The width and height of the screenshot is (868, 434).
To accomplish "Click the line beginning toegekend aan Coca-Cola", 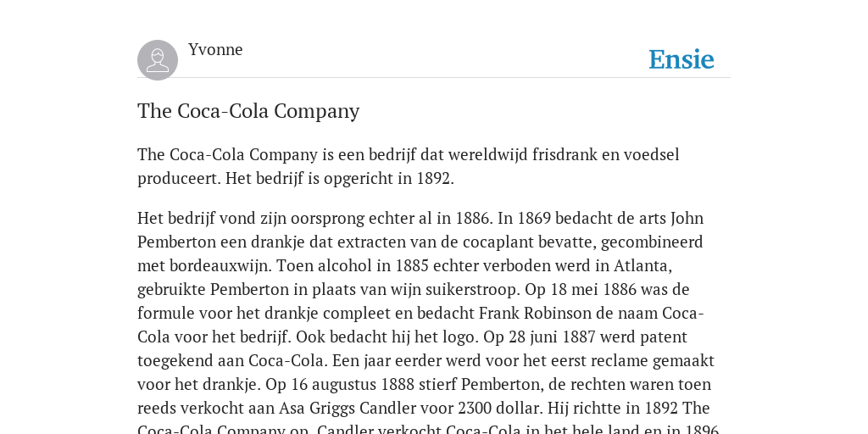I will [x=426, y=361].
